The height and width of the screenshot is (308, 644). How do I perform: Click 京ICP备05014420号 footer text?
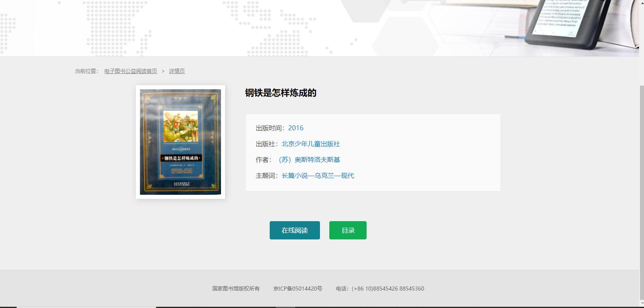pos(298,289)
